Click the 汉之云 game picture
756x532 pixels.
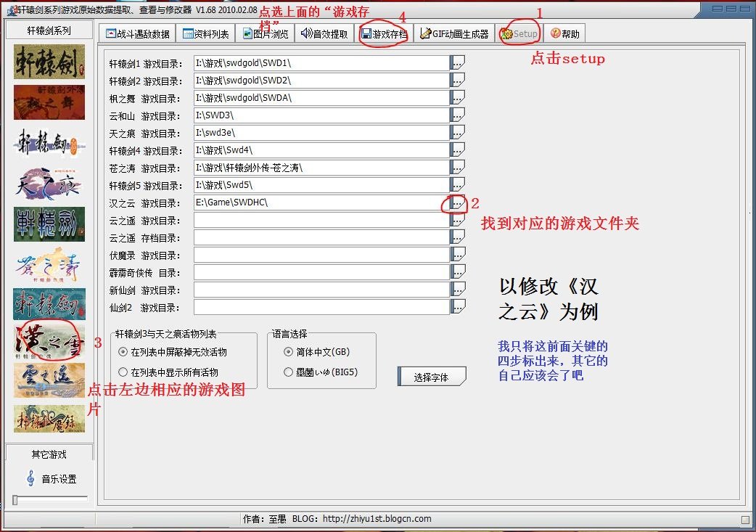point(49,342)
